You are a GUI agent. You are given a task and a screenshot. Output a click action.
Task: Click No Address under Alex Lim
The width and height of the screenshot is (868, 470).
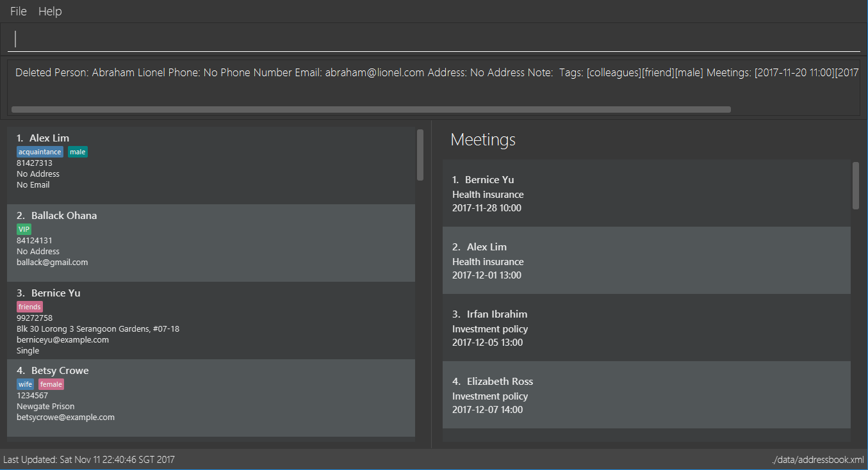pyautogui.click(x=38, y=174)
